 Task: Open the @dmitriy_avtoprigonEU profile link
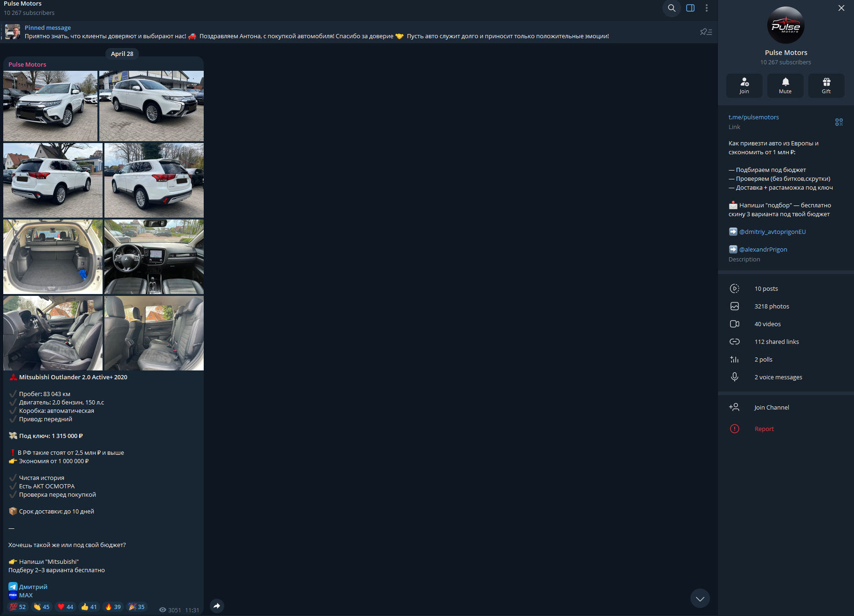(772, 232)
